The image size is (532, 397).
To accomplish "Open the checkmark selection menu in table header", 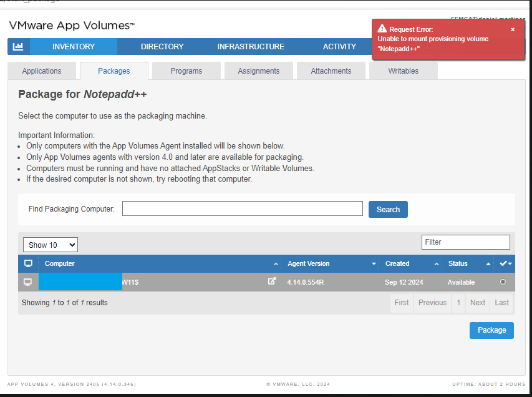I will [505, 263].
